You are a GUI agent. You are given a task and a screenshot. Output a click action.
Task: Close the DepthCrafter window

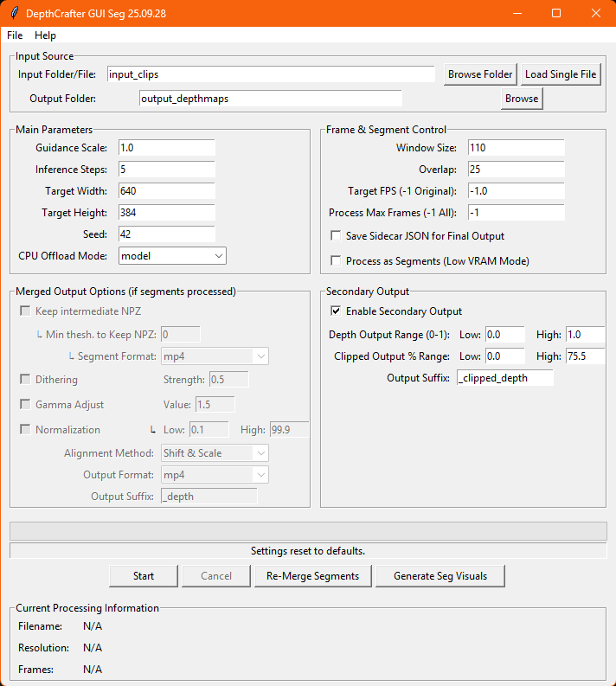pyautogui.click(x=596, y=13)
